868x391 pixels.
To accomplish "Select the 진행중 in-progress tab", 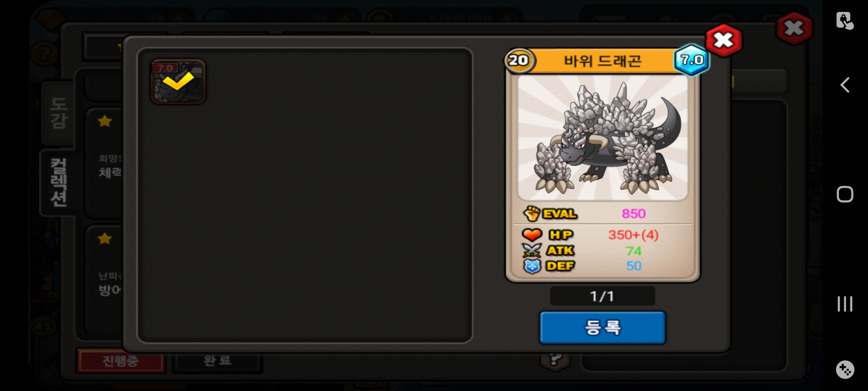I will point(121,361).
